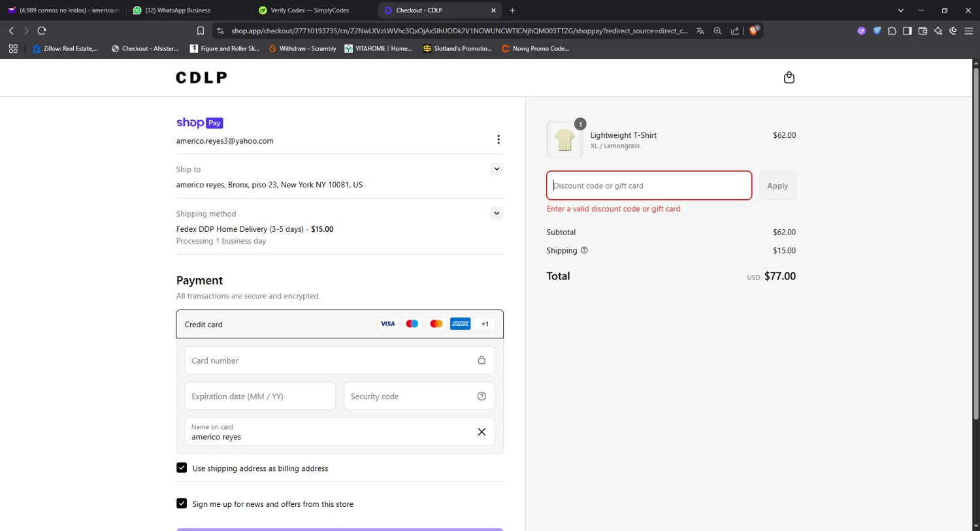The width and height of the screenshot is (980, 531).
Task: Open the Novig Promo Code bookmark
Action: (536, 48)
